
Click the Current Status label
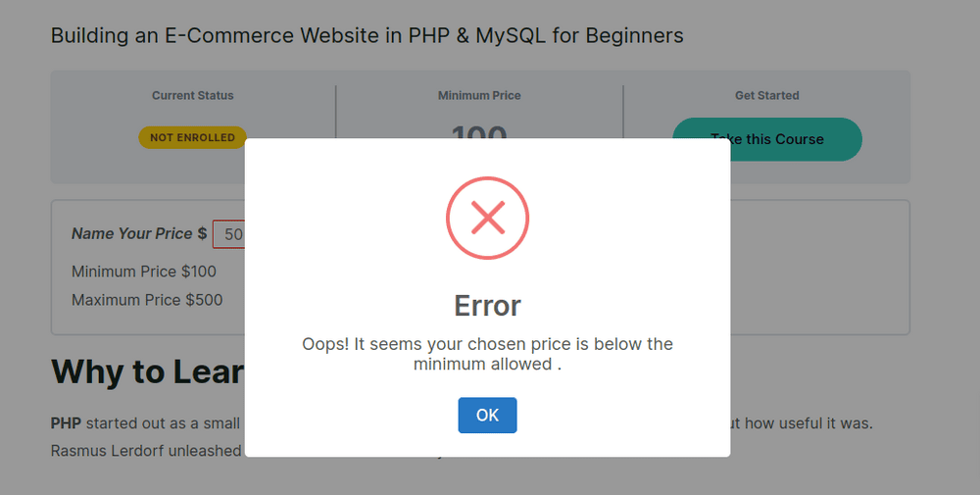(x=193, y=95)
